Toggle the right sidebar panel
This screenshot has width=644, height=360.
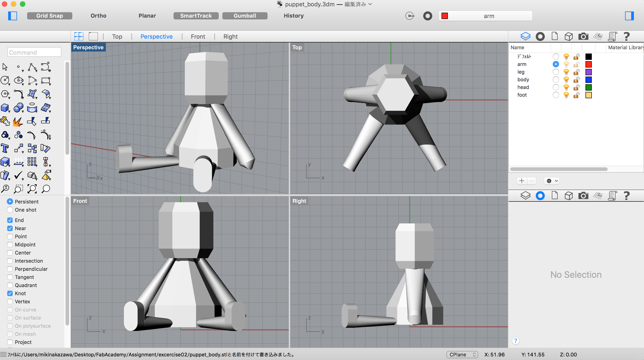(629, 16)
